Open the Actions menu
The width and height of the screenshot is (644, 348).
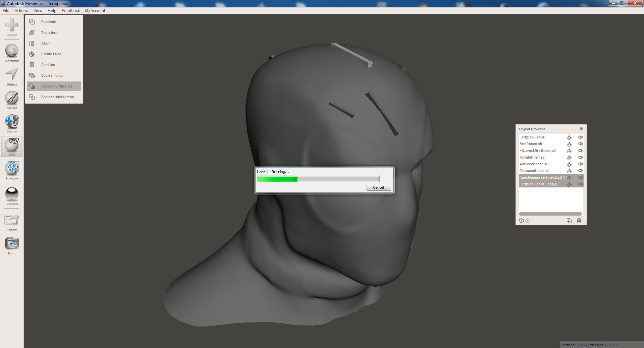[21, 11]
